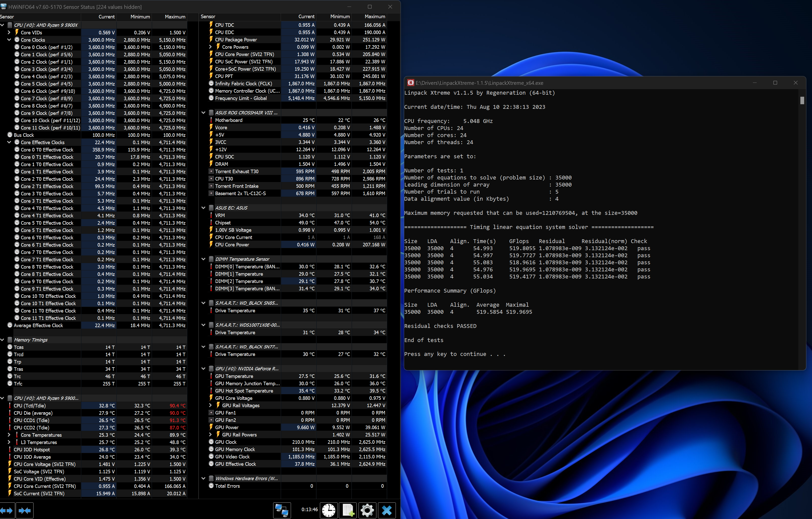
Task: Collapse the Memory Timings section
Action: coord(2,340)
